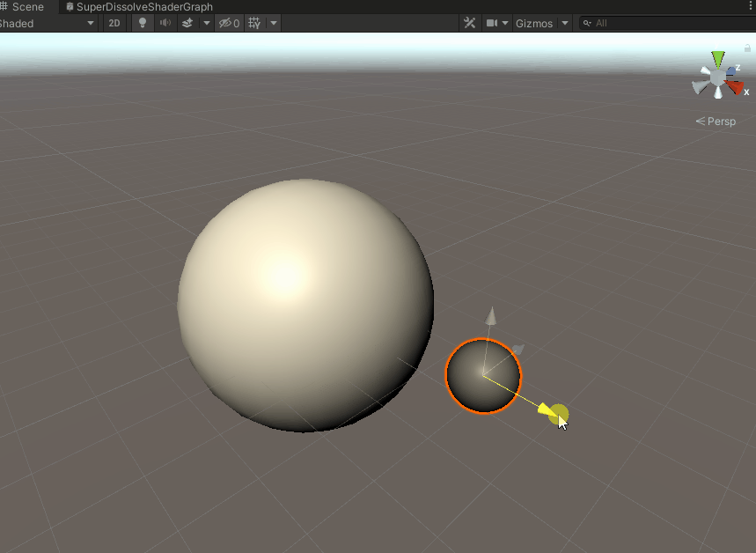Open the search filter magnifier icon
The image size is (756, 553).
[586, 23]
